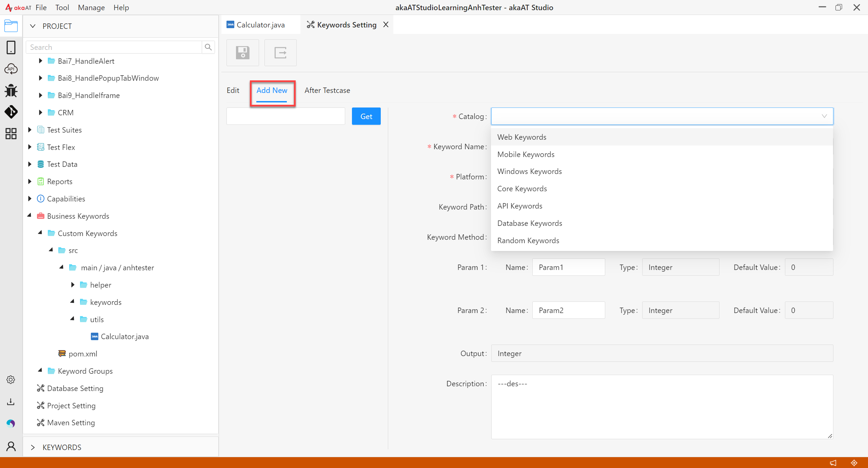Click the save floppy disk toolbar button
The width and height of the screenshot is (868, 468).
point(243,53)
